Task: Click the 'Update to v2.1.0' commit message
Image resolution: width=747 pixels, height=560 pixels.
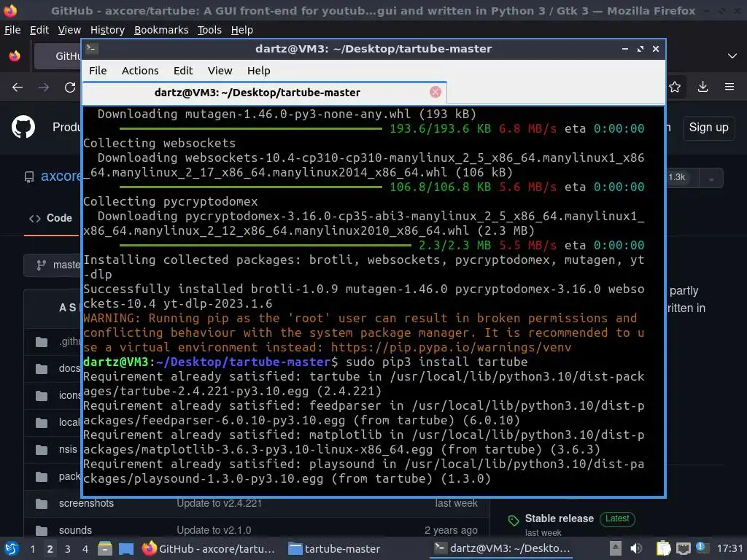Action: pyautogui.click(x=214, y=530)
